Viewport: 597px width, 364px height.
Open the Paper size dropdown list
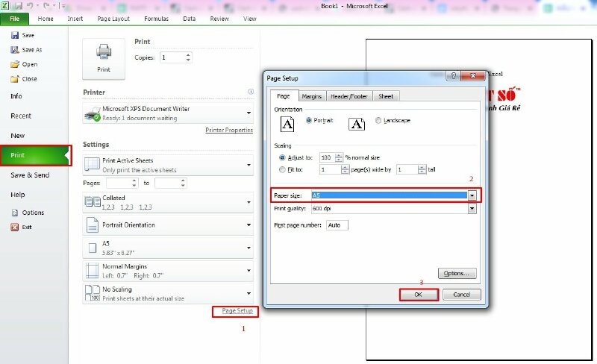click(x=472, y=195)
